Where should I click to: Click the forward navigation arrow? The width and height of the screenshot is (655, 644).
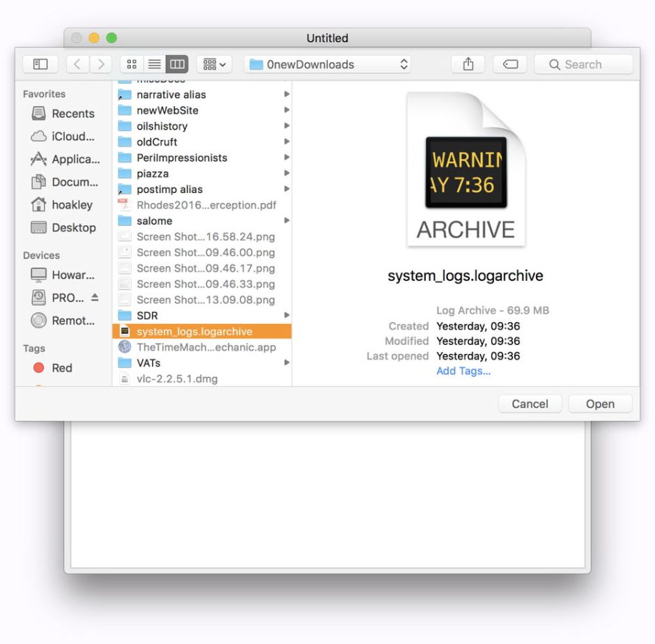click(101, 64)
